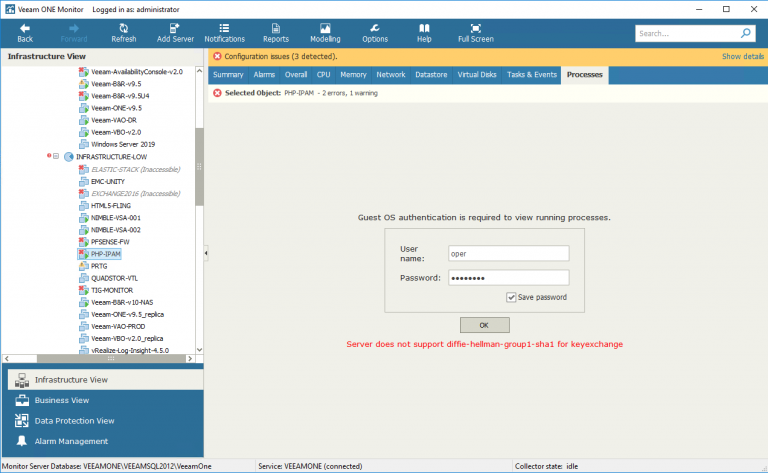768x473 pixels.
Task: Select the Veeam-VBO-v2.0_replica VM
Action: [127, 339]
